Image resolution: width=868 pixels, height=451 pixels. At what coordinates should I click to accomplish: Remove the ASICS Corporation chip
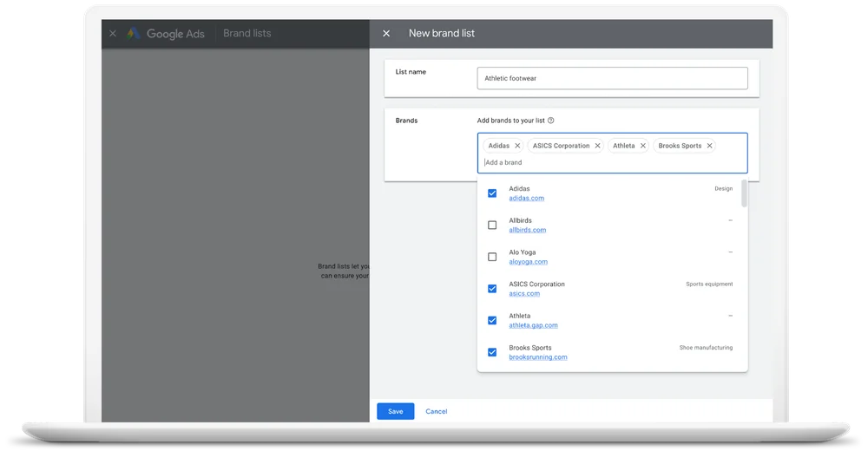coord(597,146)
